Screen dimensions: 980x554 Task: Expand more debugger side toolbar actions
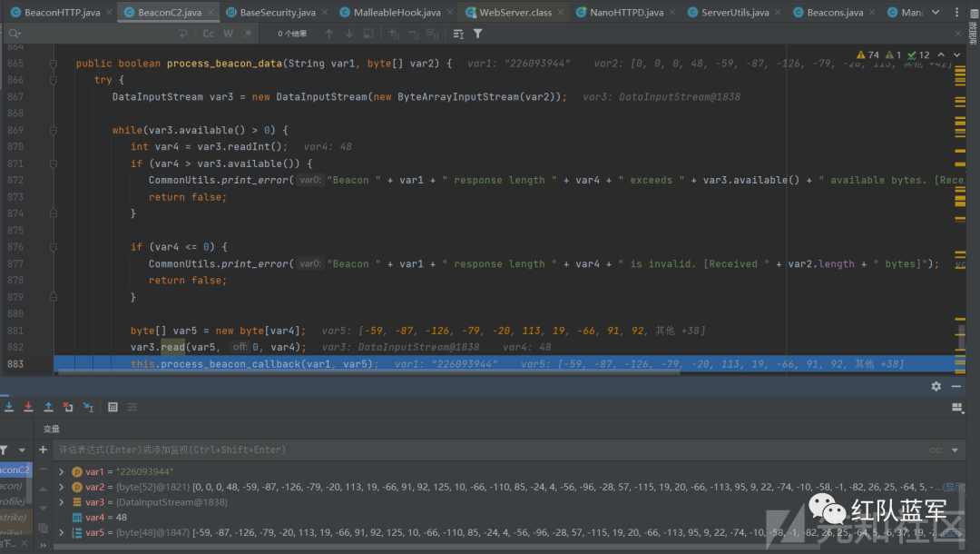[43, 545]
